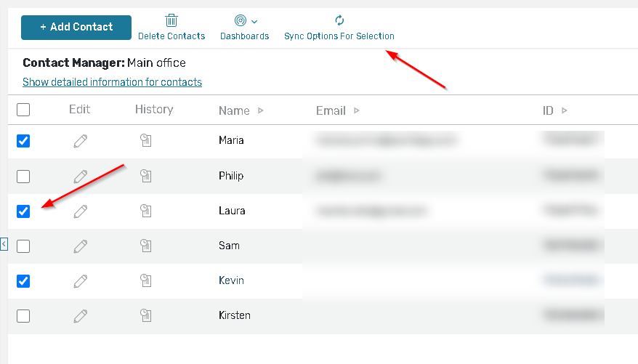The width and height of the screenshot is (638, 364).
Task: Sort by Email column arrow
Action: point(357,111)
